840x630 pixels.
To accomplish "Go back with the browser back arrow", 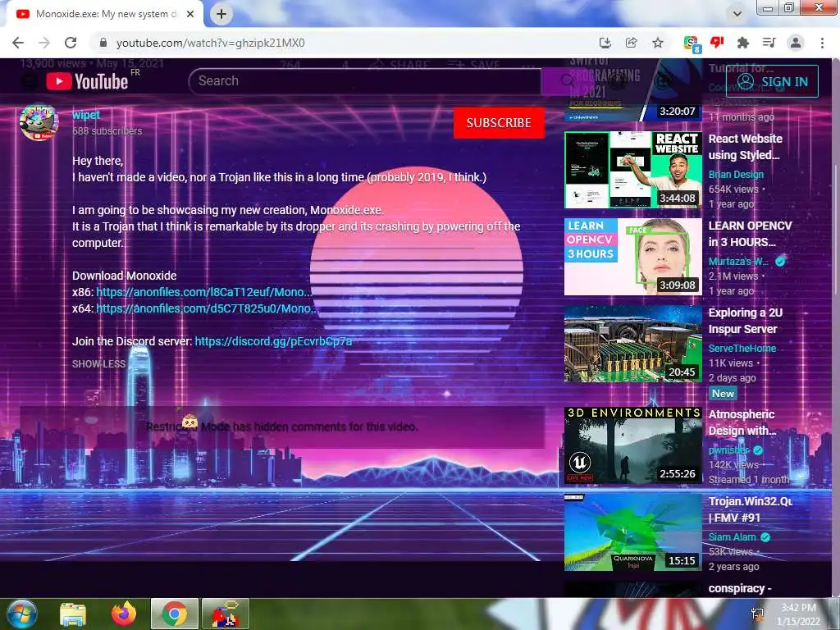I will [18, 43].
